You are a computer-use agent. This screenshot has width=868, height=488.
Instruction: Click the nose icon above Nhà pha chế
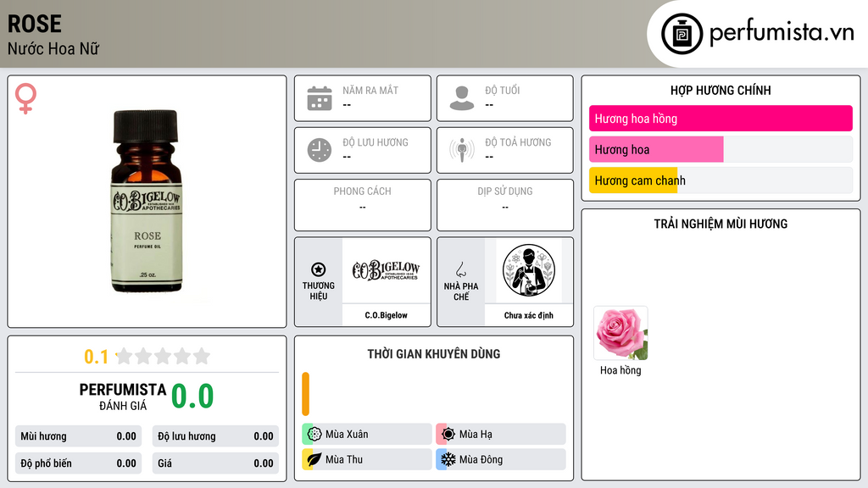click(460, 269)
